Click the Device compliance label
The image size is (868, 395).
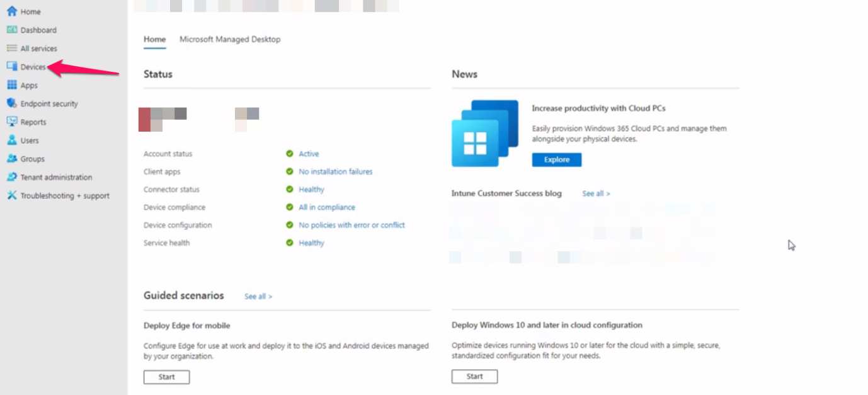tap(174, 207)
